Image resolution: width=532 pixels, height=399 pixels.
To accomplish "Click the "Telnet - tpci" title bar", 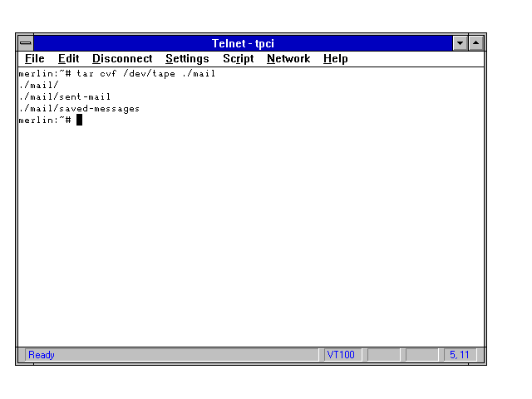I will (243, 43).
